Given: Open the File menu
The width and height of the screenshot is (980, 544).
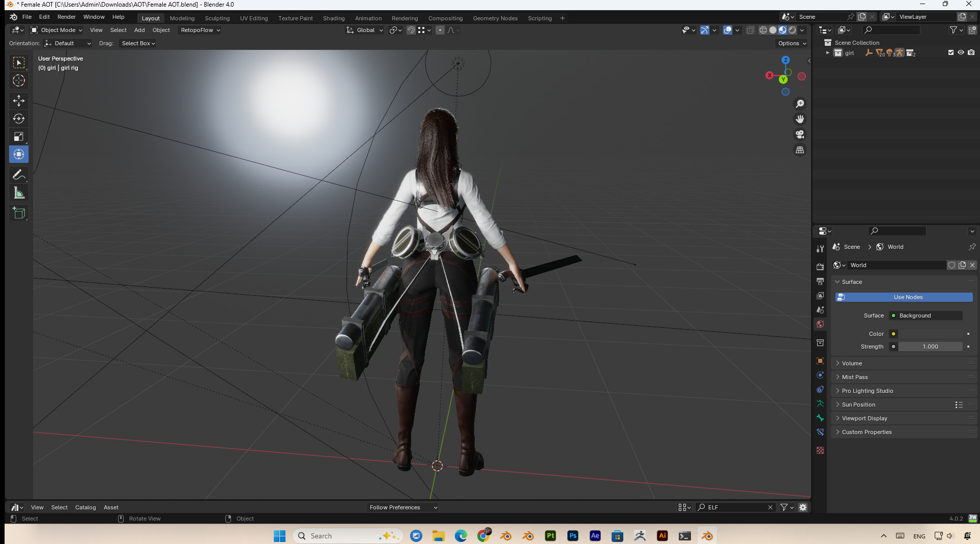Looking at the screenshot, I should pyautogui.click(x=27, y=17).
